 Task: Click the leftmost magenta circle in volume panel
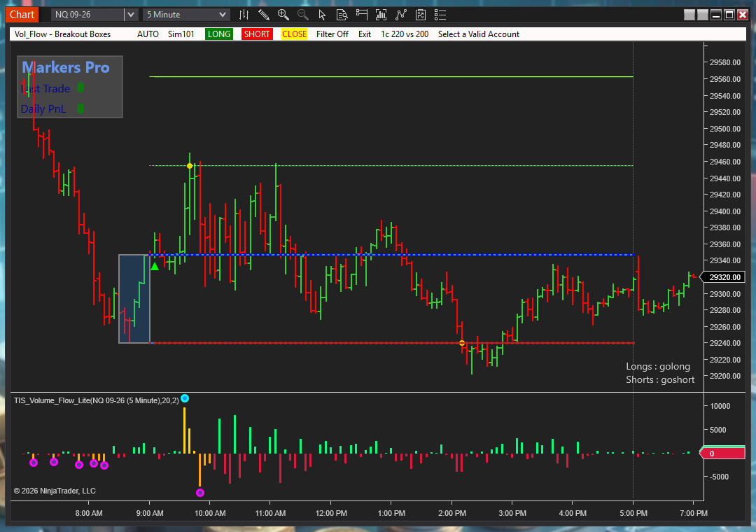click(x=34, y=463)
